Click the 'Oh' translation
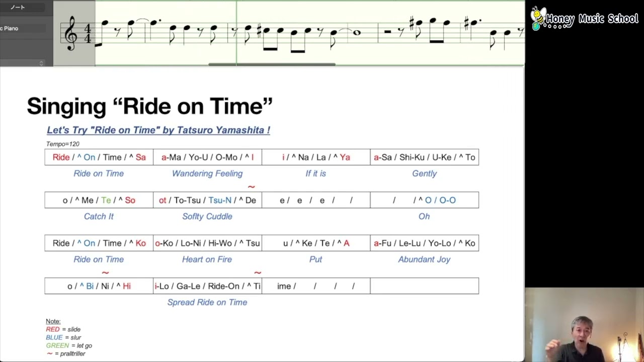Image resolution: width=644 pixels, height=362 pixels. tap(424, 216)
